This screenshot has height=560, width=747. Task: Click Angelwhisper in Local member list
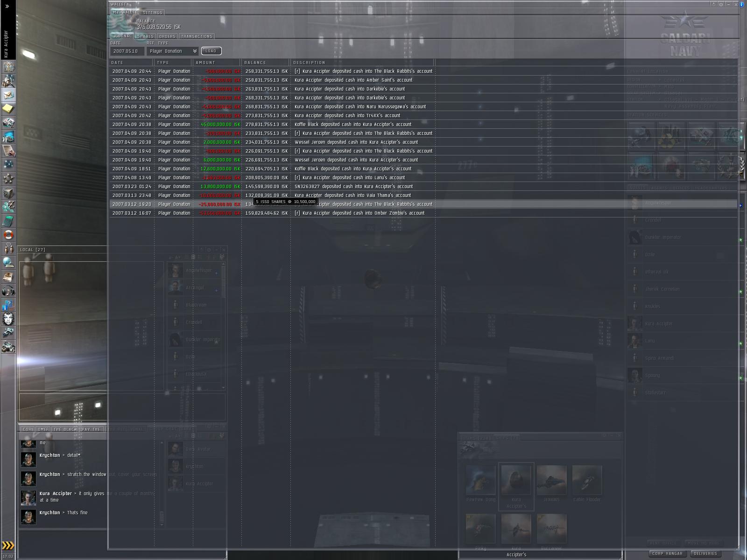click(194, 271)
